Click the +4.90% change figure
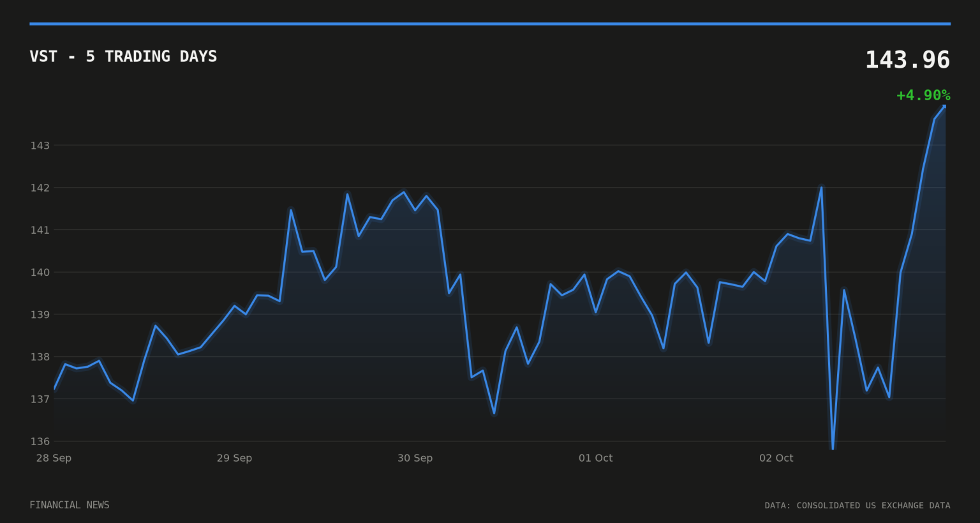Screen dimensions: 980x523 (923, 95)
